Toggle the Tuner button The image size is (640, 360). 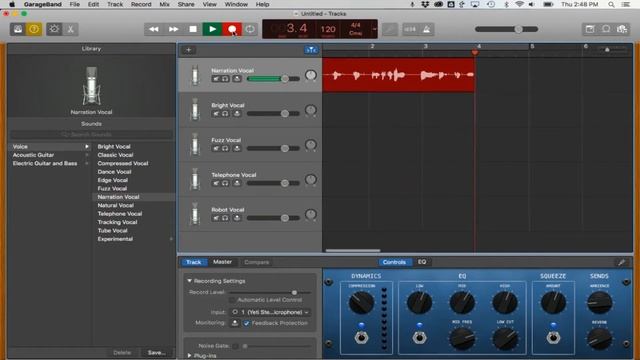click(x=390, y=29)
